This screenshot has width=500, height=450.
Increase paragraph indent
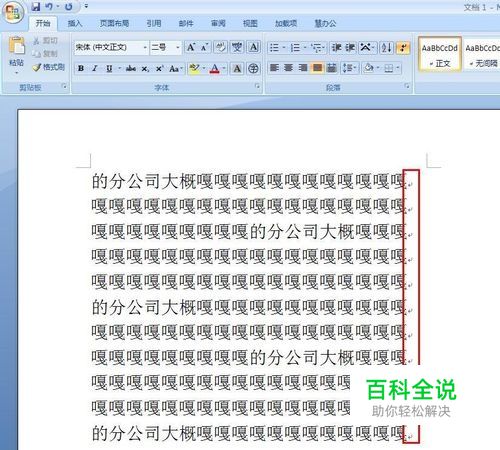[x=350, y=48]
